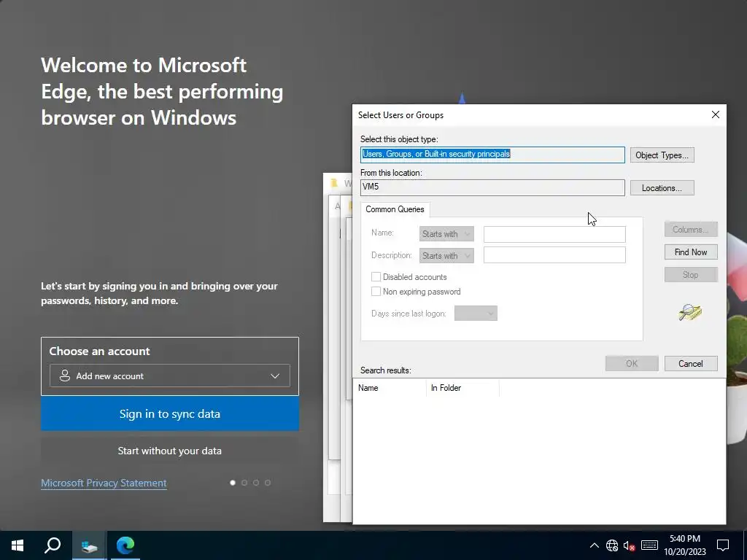Click the Object Types button
This screenshot has width=747, height=560.
pyautogui.click(x=662, y=155)
